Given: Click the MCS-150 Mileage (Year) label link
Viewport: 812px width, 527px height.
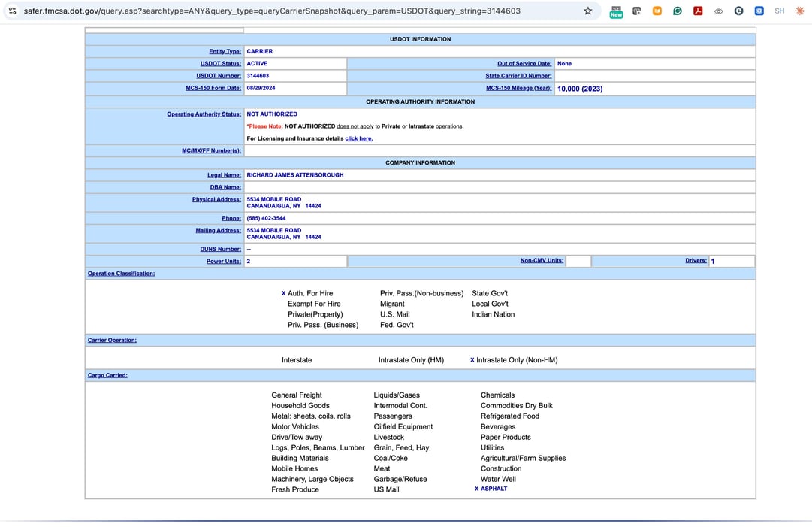Looking at the screenshot, I should (x=518, y=88).
